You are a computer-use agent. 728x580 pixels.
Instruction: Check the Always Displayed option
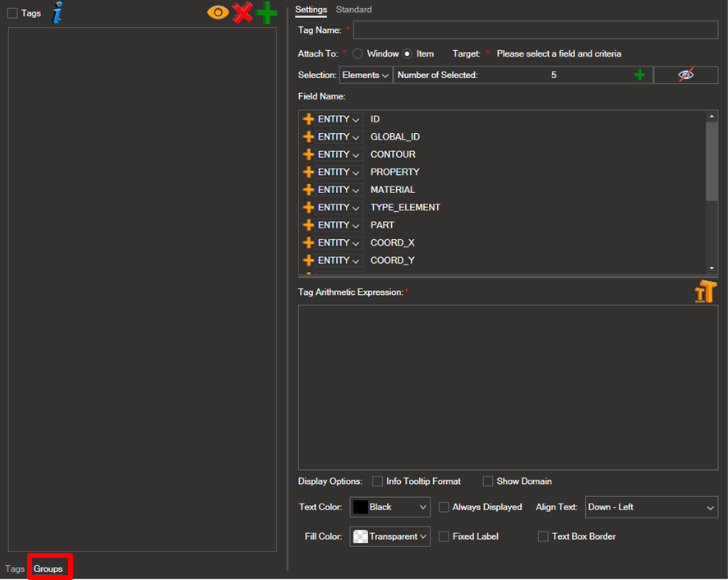click(444, 508)
